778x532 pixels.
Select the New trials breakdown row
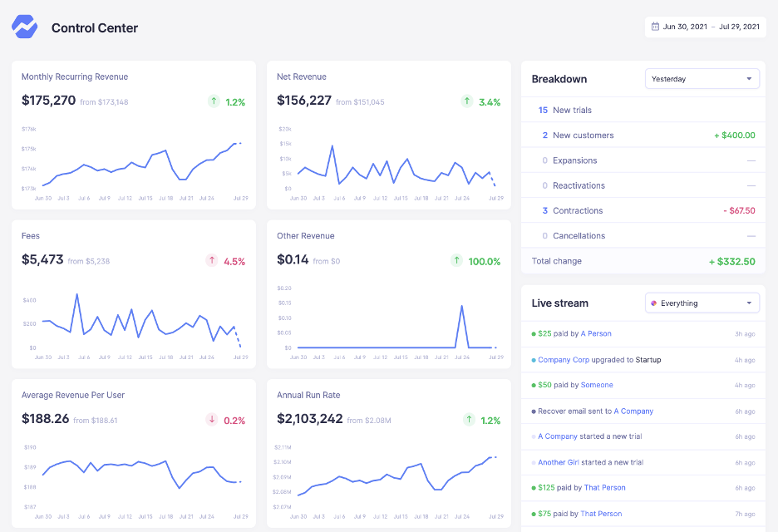coord(572,110)
